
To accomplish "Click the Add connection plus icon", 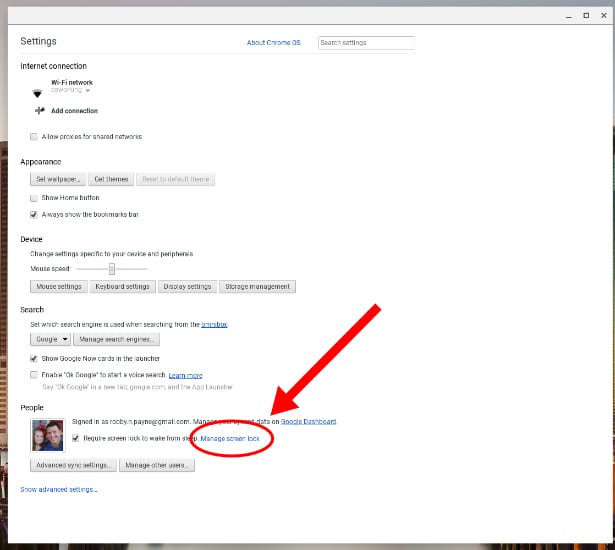I will click(x=40, y=111).
